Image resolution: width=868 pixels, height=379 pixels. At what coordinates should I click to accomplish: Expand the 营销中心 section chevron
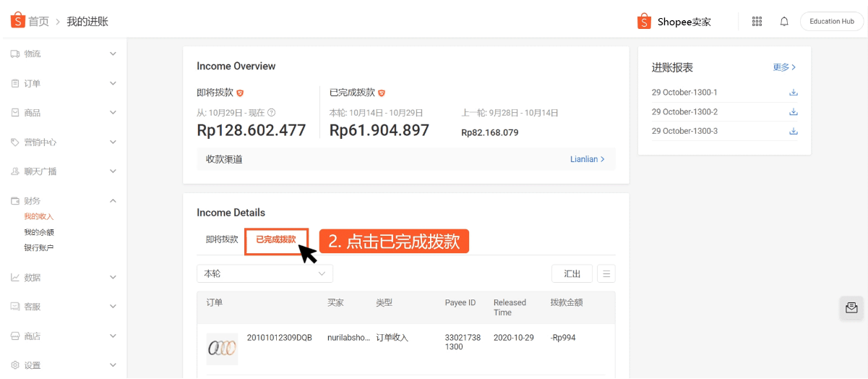113,142
